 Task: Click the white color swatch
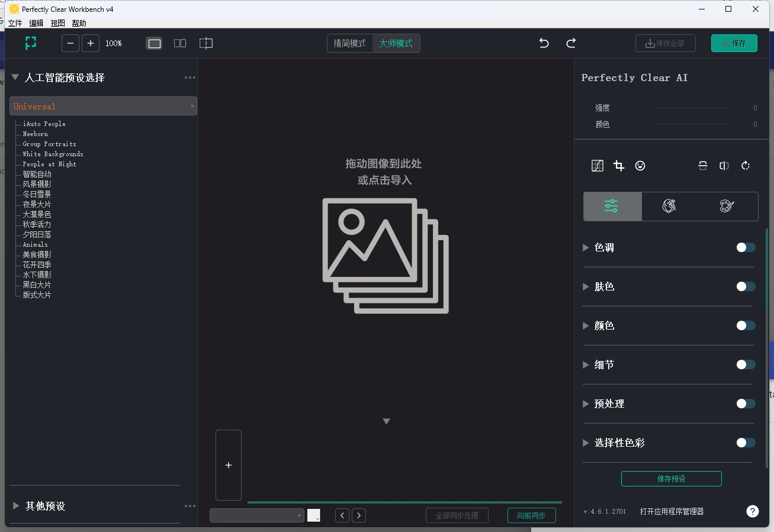tap(314, 515)
